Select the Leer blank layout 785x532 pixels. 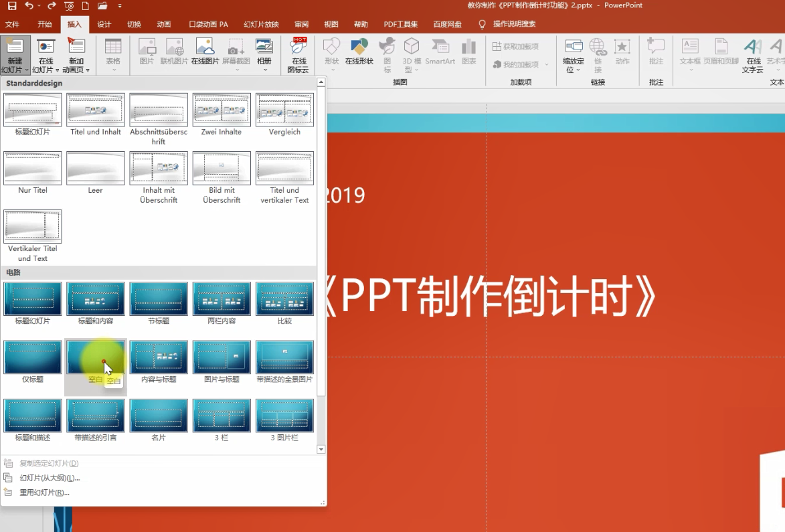96,173
